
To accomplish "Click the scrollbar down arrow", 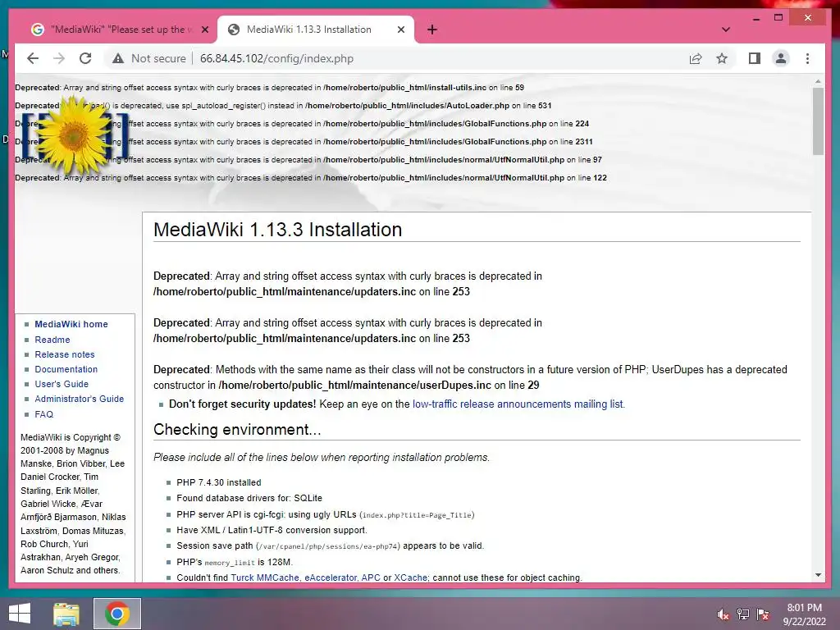I will pyautogui.click(x=818, y=575).
